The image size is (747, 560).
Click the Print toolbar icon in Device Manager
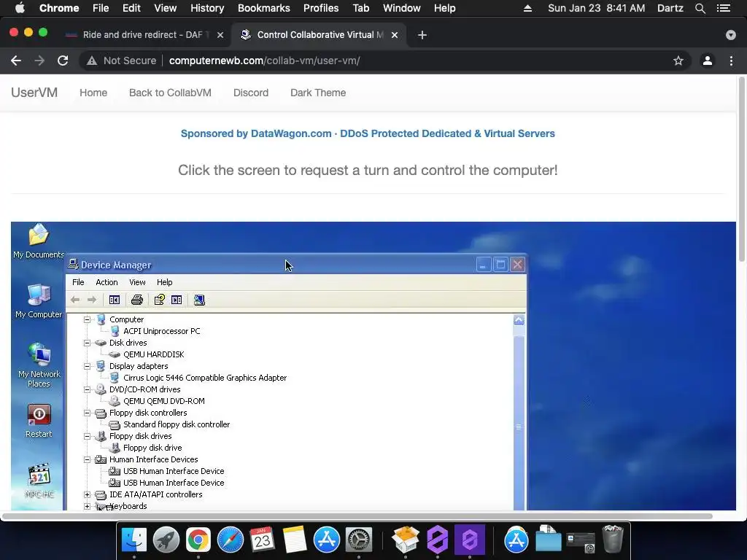coord(136,300)
